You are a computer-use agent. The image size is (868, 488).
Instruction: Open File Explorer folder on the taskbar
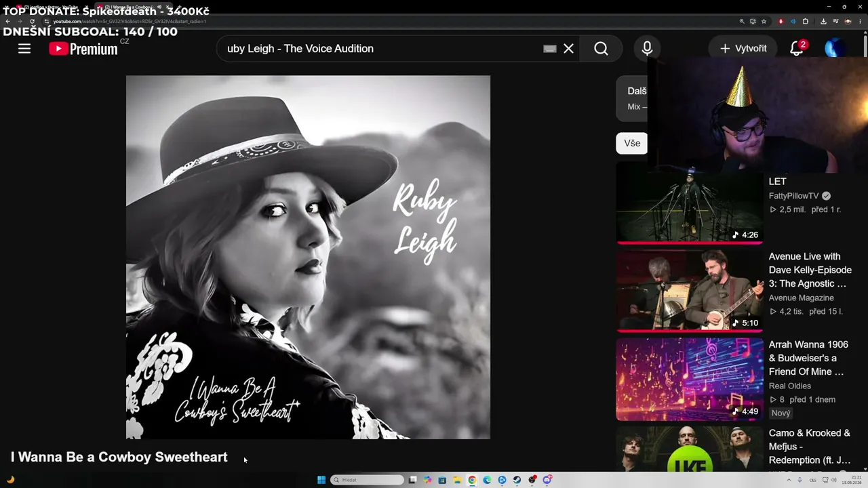457,480
